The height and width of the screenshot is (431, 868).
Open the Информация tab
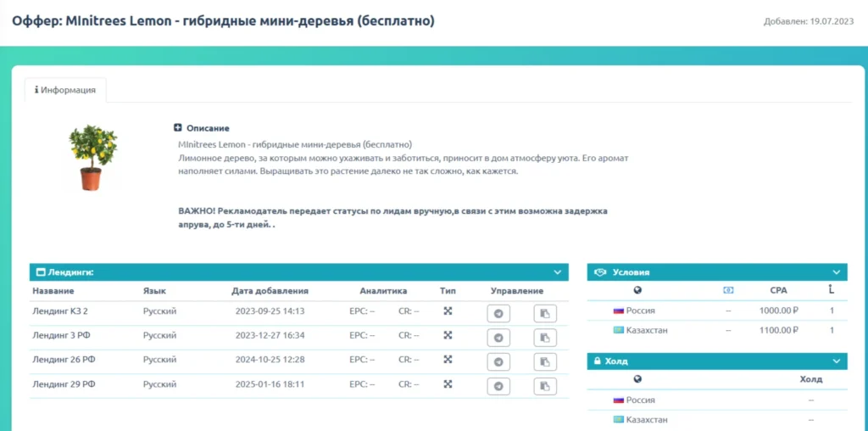click(65, 90)
